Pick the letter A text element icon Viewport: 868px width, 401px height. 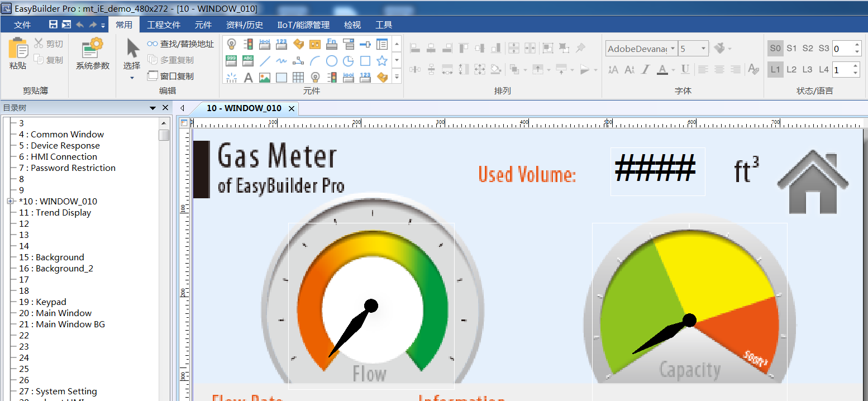coord(248,78)
